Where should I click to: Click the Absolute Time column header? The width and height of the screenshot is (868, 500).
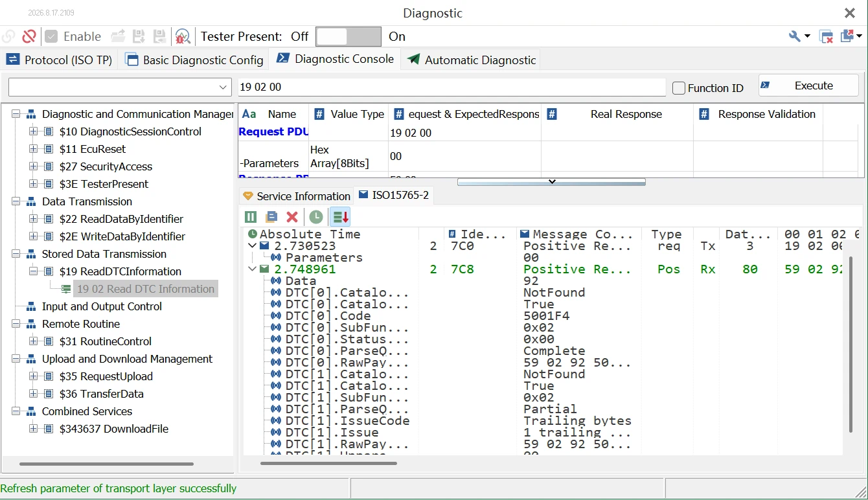pos(332,234)
